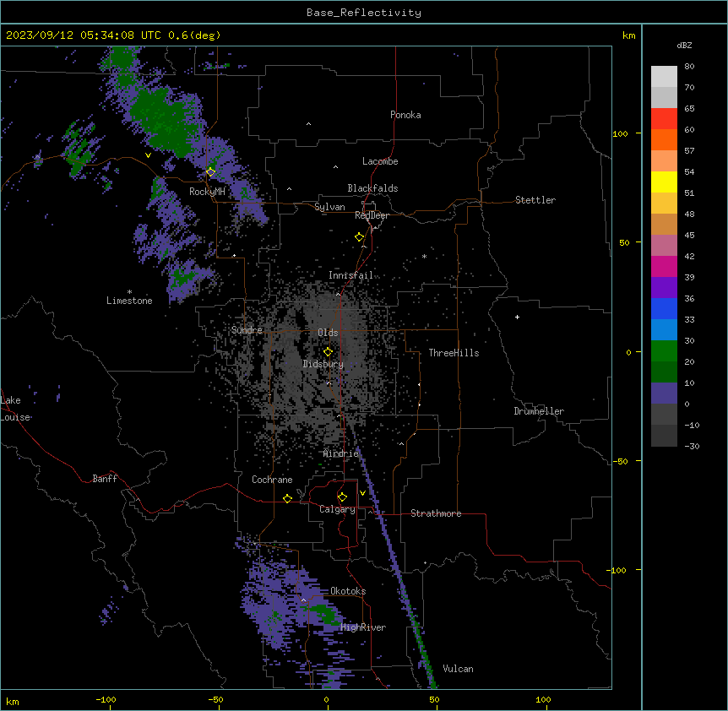
Task: Click the white caret marker west of Lacombe
Action: pyautogui.click(x=335, y=166)
